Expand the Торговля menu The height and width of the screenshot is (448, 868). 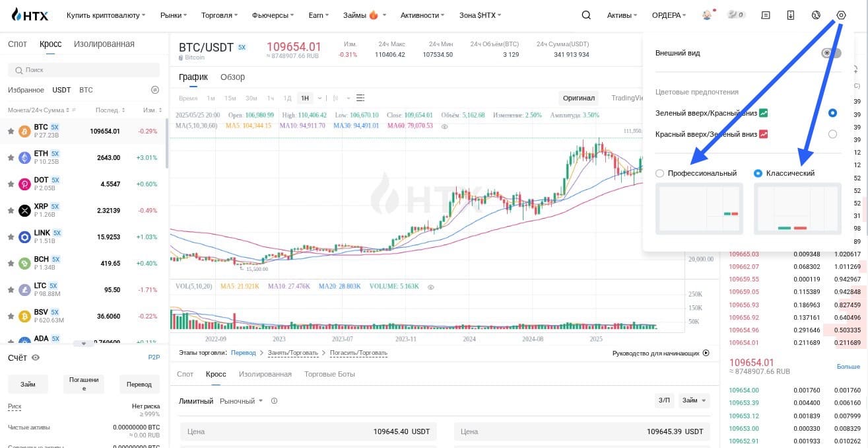[x=220, y=15]
